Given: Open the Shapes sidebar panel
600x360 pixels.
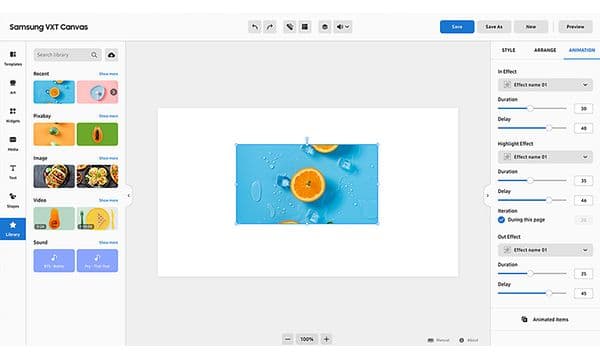Looking at the screenshot, I should tap(13, 200).
